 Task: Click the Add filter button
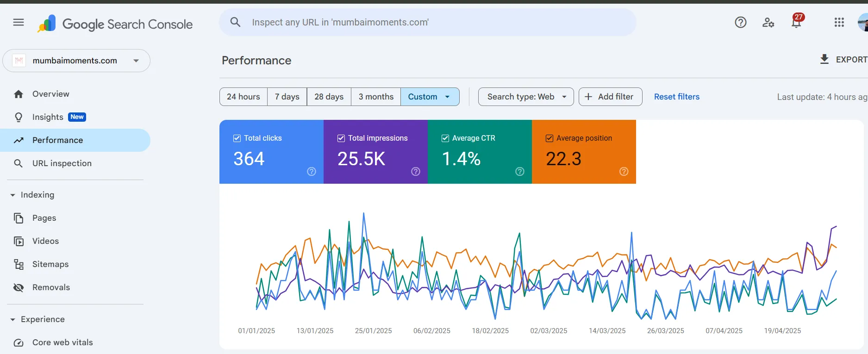[x=610, y=97]
